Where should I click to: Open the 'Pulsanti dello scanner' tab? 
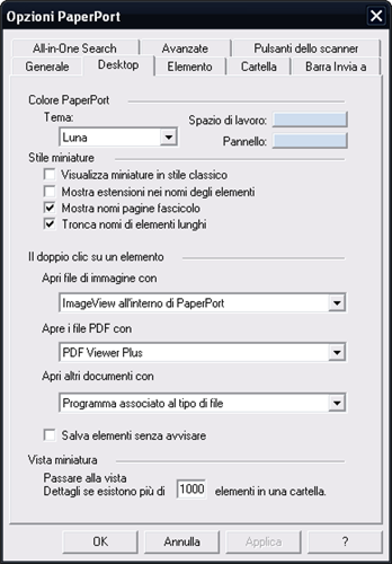[x=306, y=48]
